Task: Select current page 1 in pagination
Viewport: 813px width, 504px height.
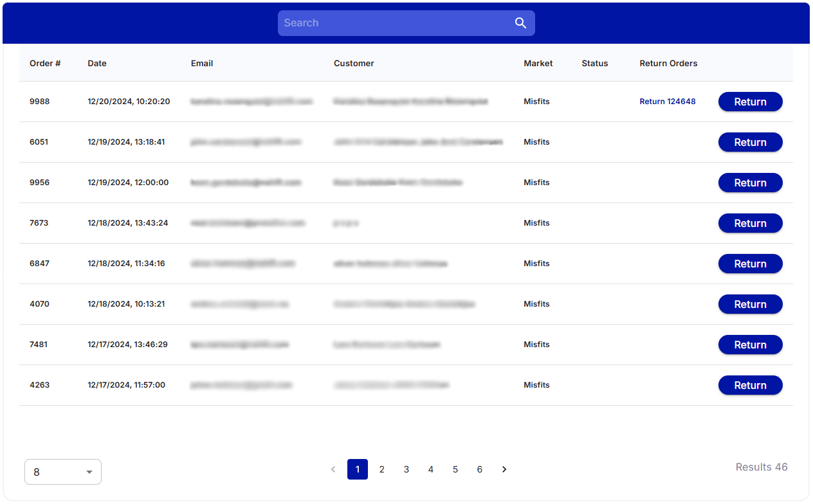Action: point(358,469)
